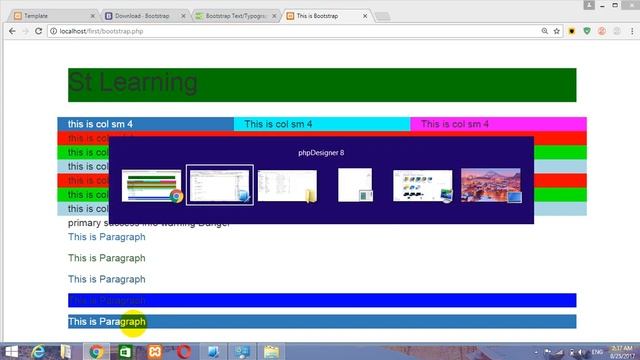
Task: Close the Bootstrap Text/Typography tab
Action: [274, 16]
